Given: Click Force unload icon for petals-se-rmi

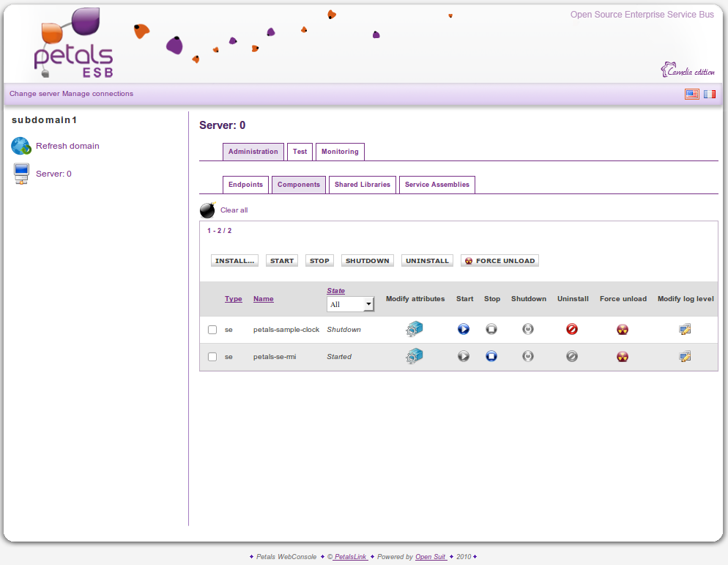Looking at the screenshot, I should click(x=623, y=357).
